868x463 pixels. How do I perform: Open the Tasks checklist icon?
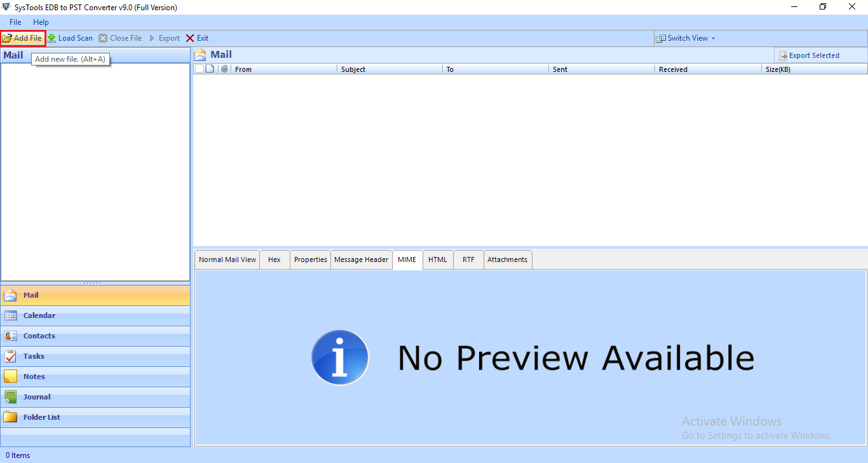coord(10,356)
